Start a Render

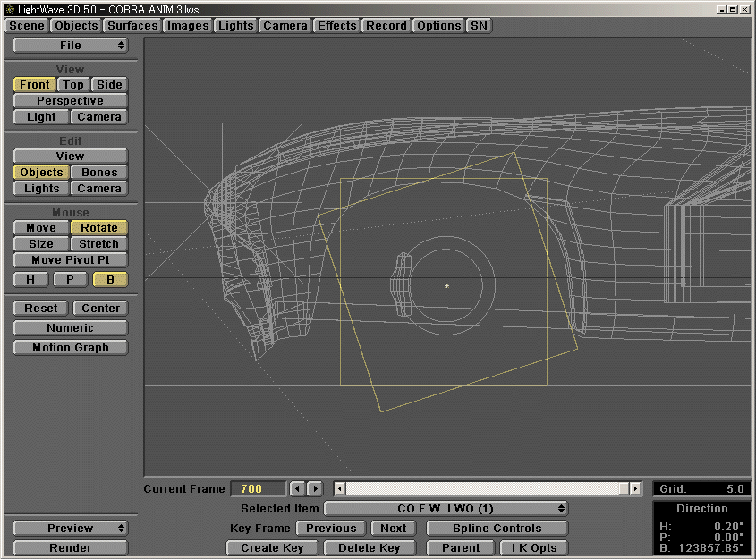point(70,546)
